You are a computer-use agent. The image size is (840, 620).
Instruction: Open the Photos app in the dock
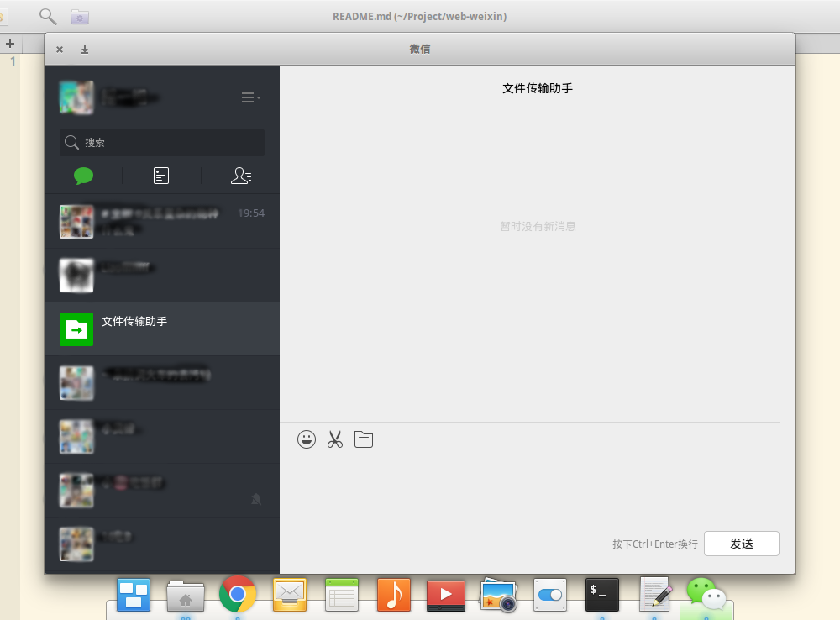point(498,595)
